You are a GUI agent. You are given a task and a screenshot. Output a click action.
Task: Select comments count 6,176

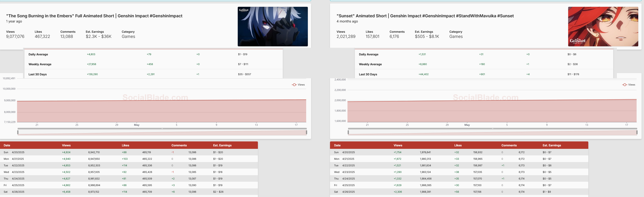(394, 37)
